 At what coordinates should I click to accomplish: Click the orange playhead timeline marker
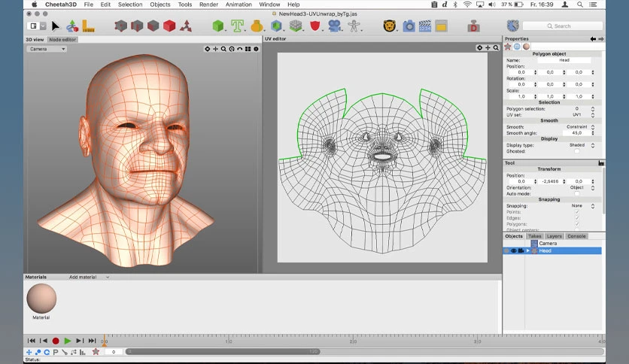[x=105, y=341]
